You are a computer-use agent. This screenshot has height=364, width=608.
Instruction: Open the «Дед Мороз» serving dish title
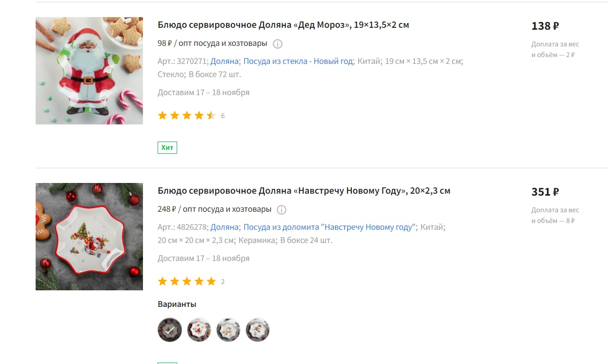pos(284,25)
